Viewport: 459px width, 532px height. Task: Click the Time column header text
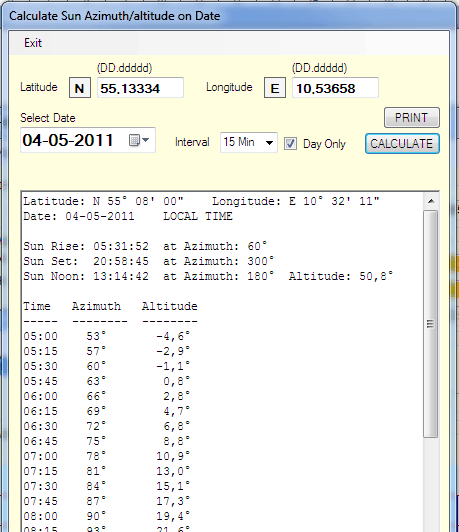[37, 306]
